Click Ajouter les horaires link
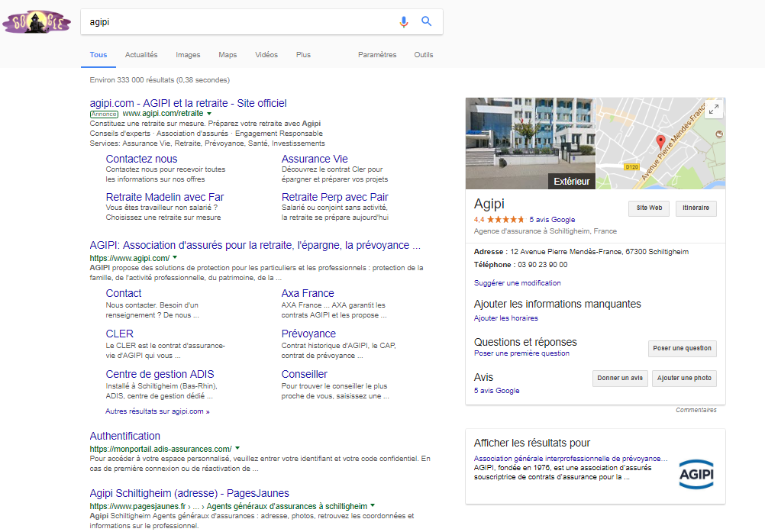The width and height of the screenshot is (765, 532). (x=506, y=318)
